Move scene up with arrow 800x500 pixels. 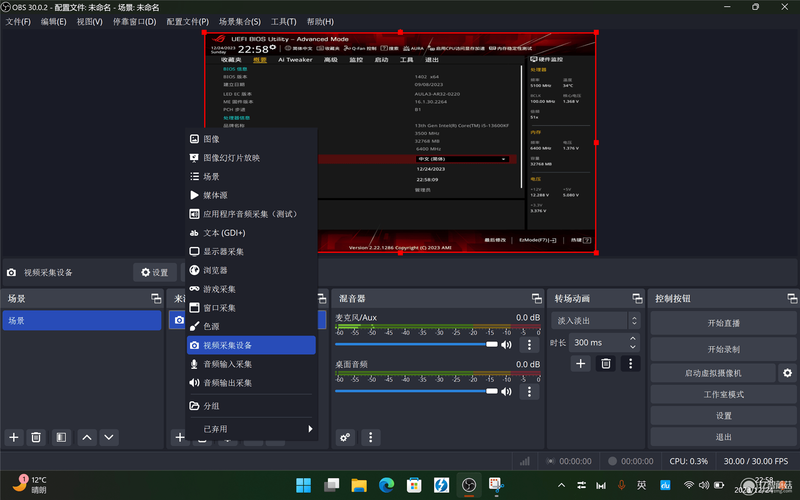[x=87, y=437]
